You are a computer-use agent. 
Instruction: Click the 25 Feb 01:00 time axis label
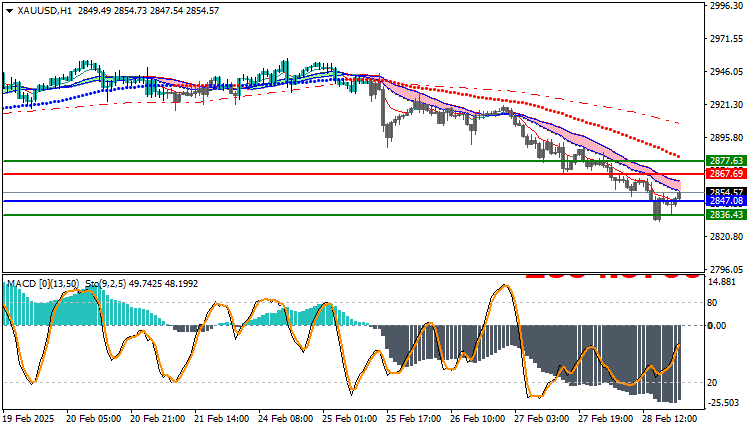[350, 419]
